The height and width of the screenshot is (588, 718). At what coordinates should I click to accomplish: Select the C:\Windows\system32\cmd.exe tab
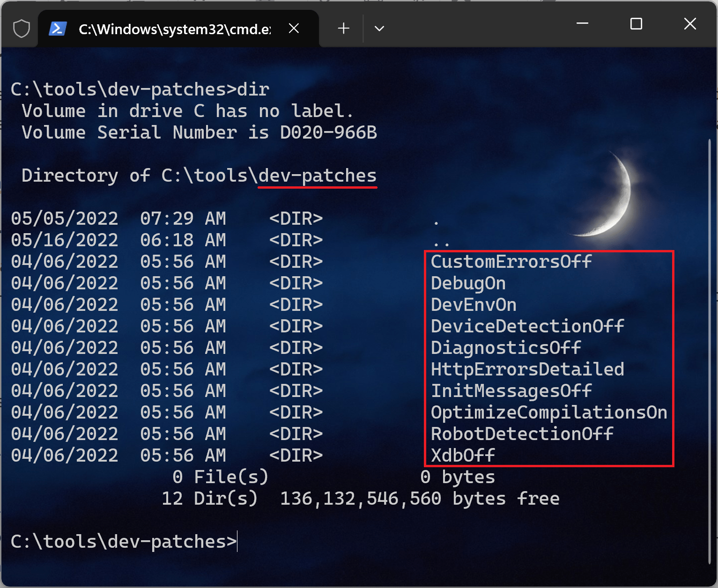pyautogui.click(x=178, y=29)
